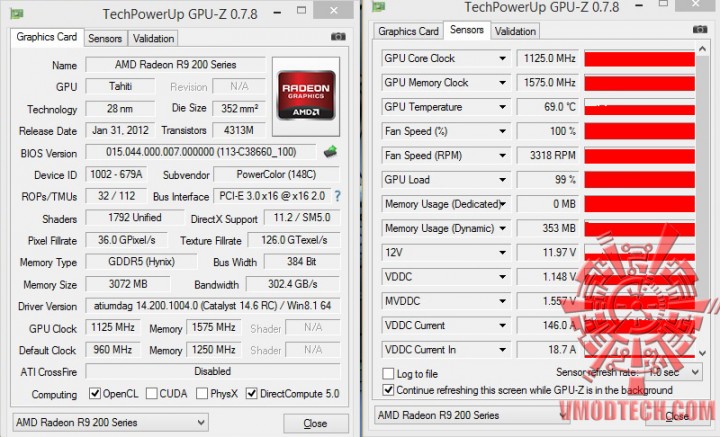Open the Fan Speed (RPM) sensor dropdown

pyautogui.click(x=502, y=156)
